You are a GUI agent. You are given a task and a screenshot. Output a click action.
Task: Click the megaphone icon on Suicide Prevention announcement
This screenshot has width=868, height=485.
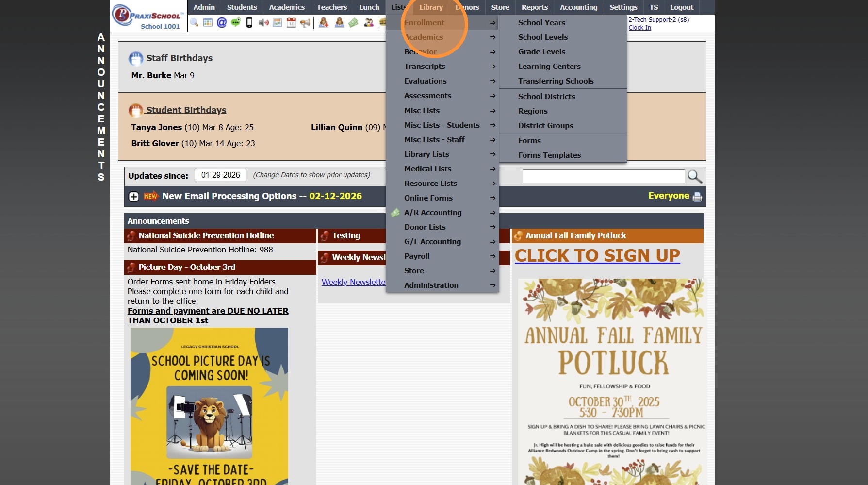[x=131, y=236]
